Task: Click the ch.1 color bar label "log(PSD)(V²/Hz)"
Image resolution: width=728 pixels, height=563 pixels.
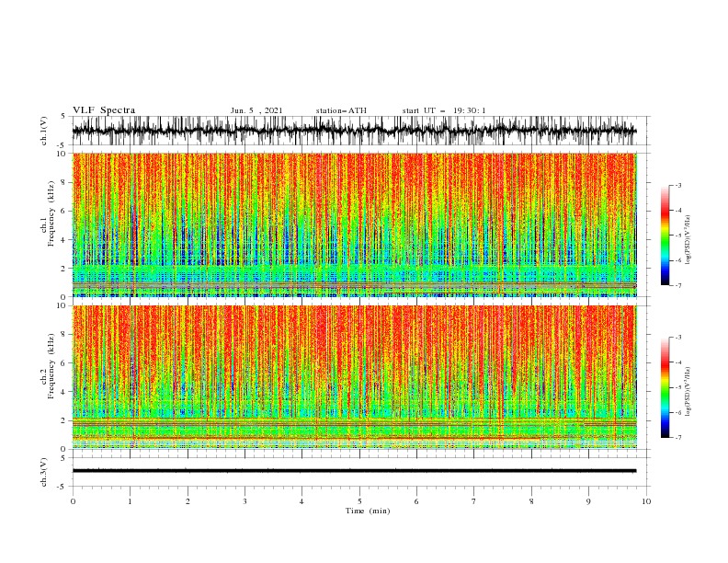Action: tap(688, 240)
